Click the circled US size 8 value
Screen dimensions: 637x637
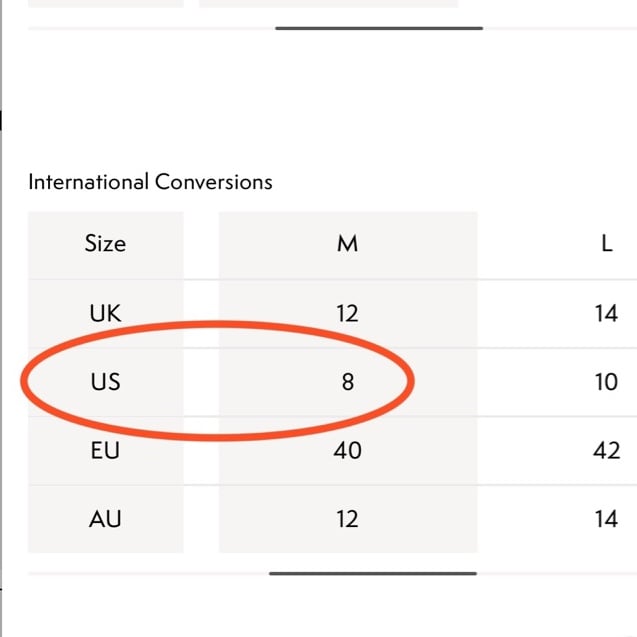pyautogui.click(x=347, y=381)
